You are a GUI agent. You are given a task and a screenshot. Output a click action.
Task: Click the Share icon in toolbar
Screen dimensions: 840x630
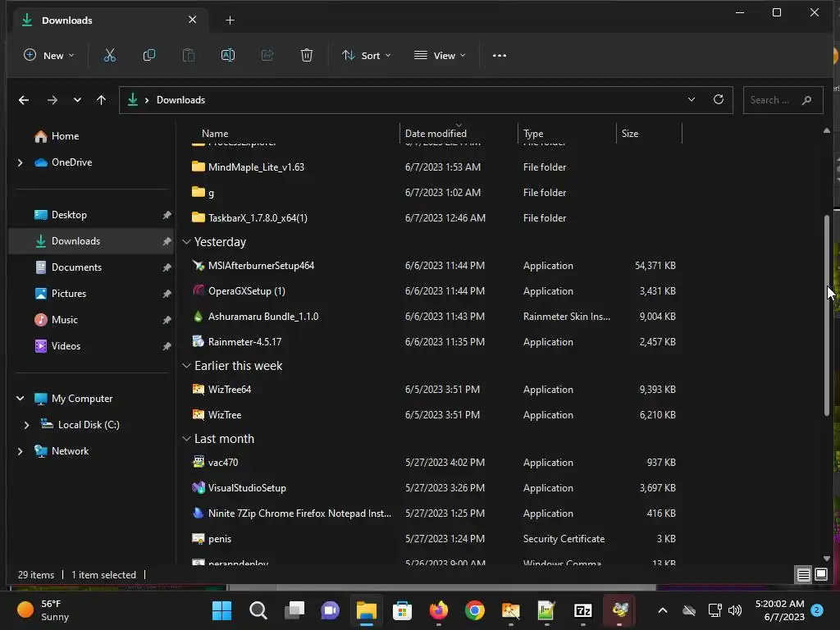[x=267, y=55]
